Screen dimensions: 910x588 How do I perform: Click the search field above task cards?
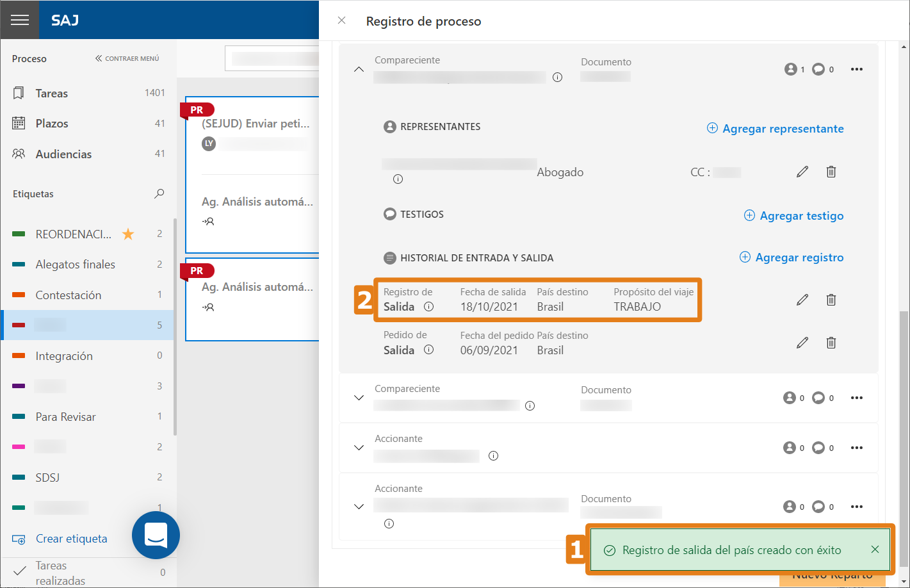272,58
